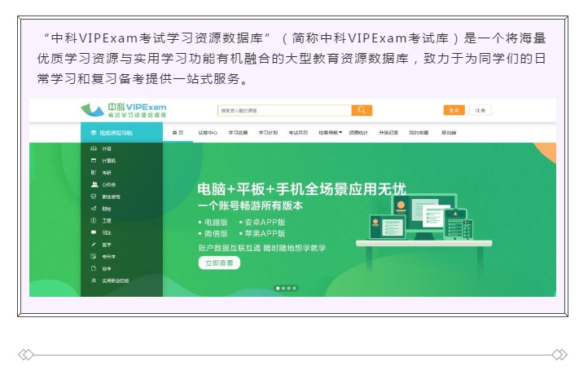Select 考试月历 in the nav bar
The image size is (588, 371).
[x=298, y=133]
